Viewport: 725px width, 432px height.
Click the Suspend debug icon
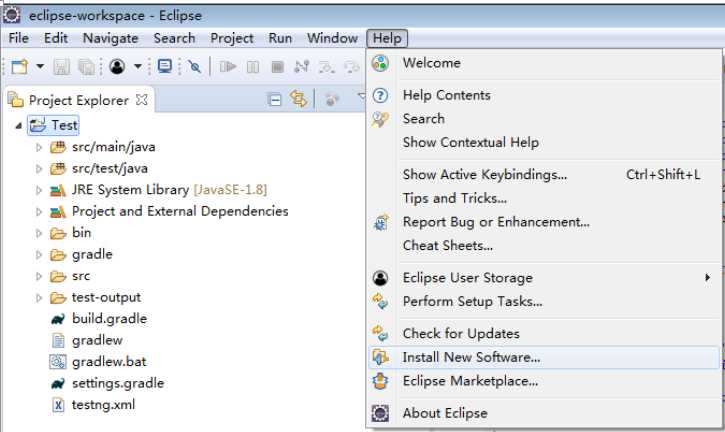[x=253, y=67]
